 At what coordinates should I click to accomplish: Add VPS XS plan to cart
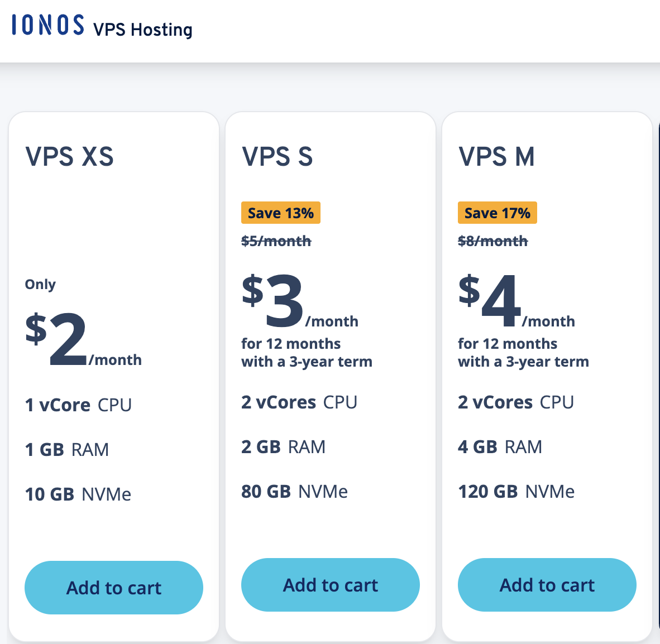click(x=114, y=588)
